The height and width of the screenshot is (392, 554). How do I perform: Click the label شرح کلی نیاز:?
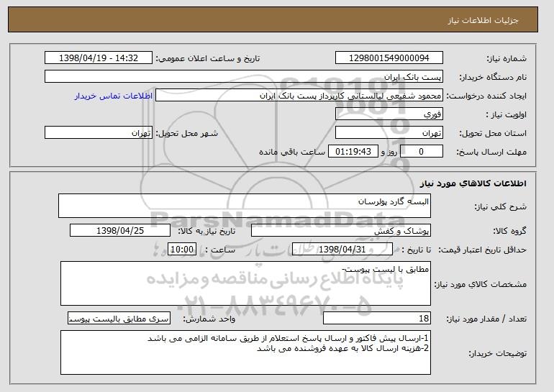[500, 206]
